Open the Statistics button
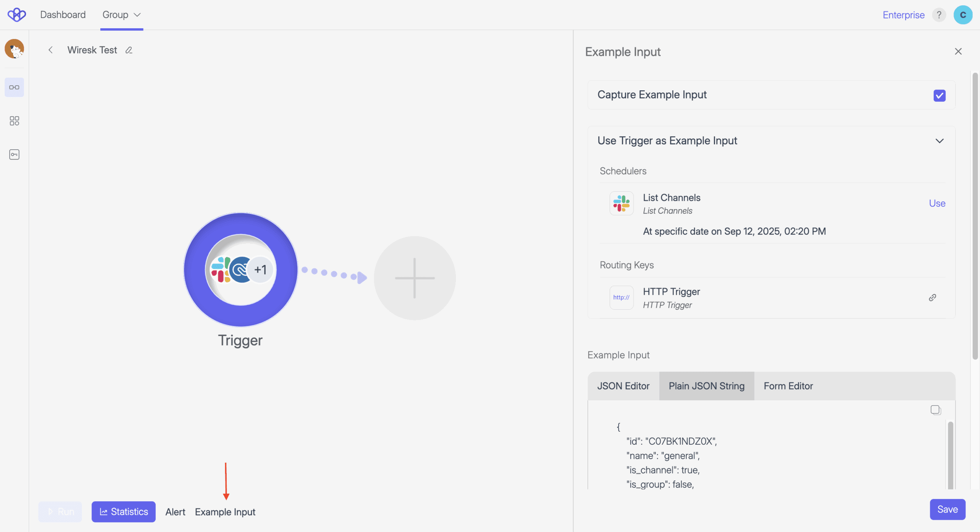980x532 pixels. click(x=123, y=512)
